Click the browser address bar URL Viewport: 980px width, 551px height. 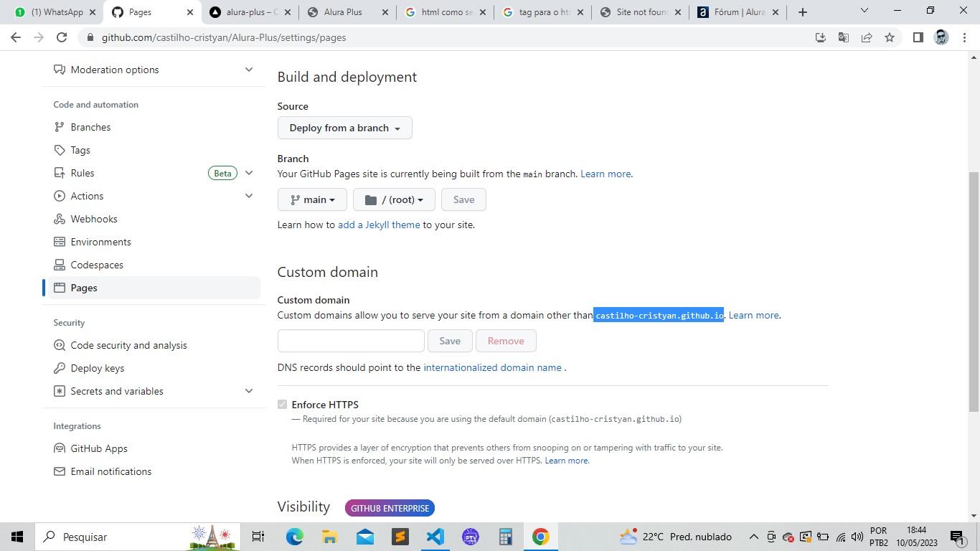point(224,37)
